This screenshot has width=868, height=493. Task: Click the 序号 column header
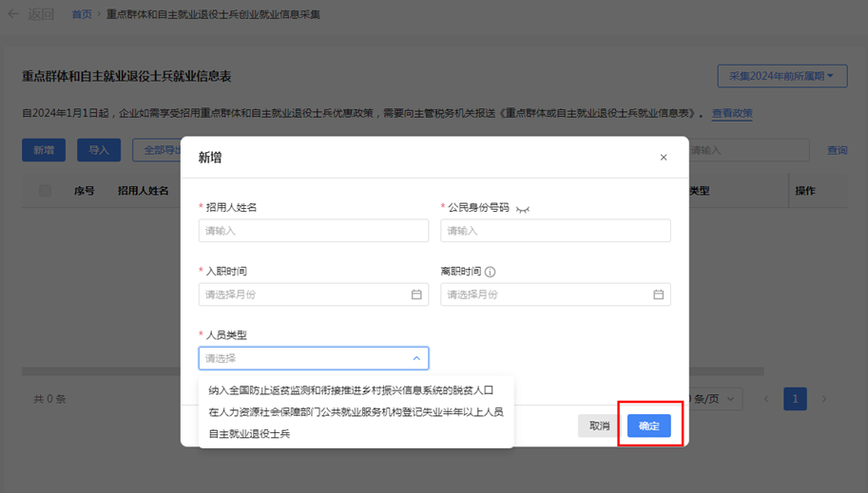click(85, 191)
